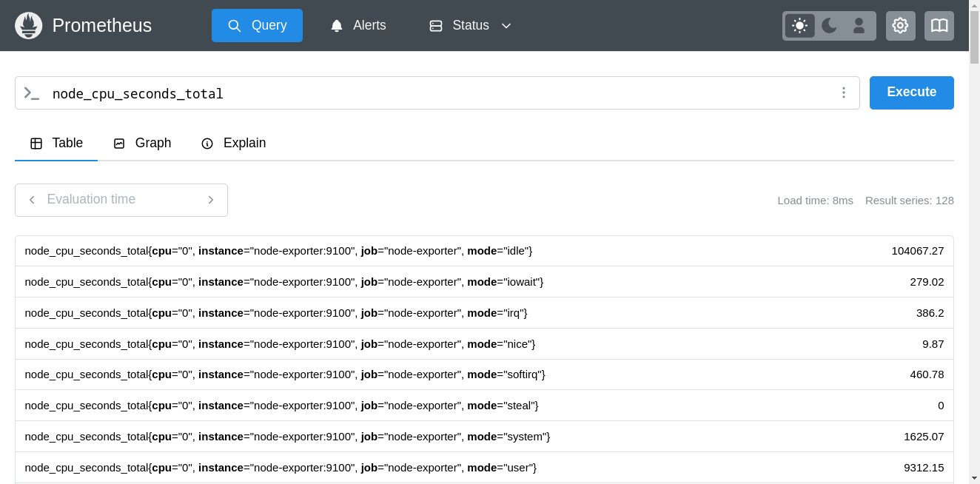
Task: Select the mode="system" series row
Action: [484, 437]
